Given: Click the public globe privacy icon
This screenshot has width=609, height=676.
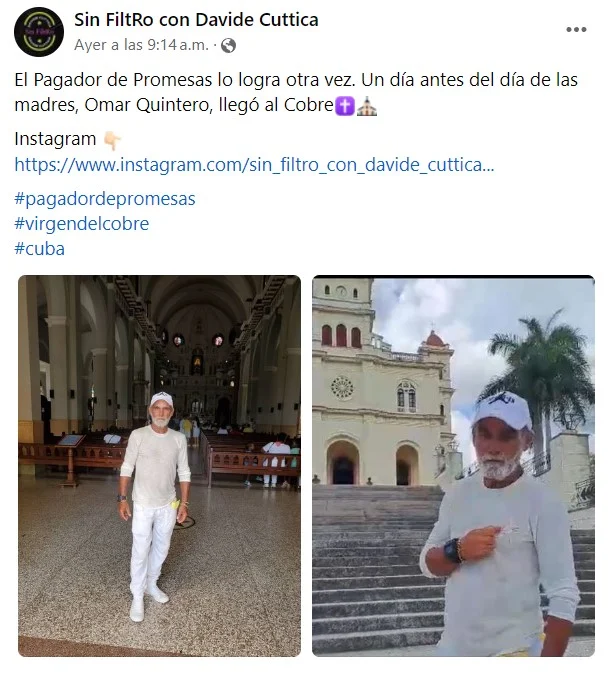Looking at the screenshot, I should (228, 45).
